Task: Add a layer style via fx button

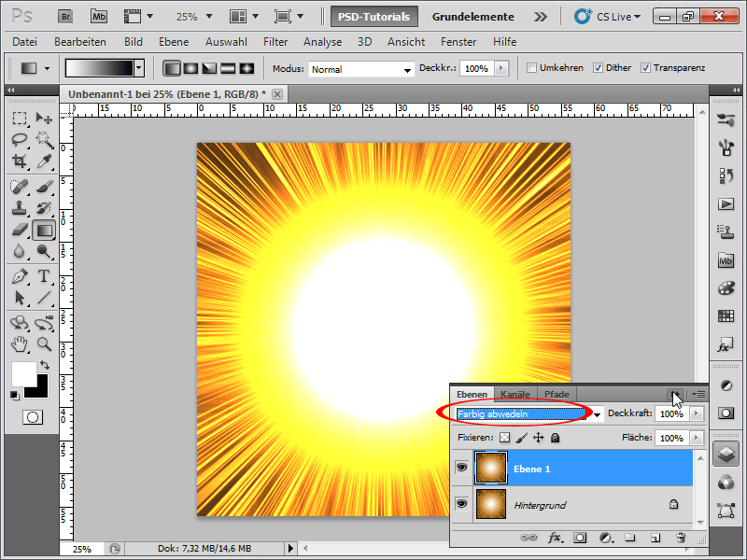Action: pyautogui.click(x=554, y=538)
